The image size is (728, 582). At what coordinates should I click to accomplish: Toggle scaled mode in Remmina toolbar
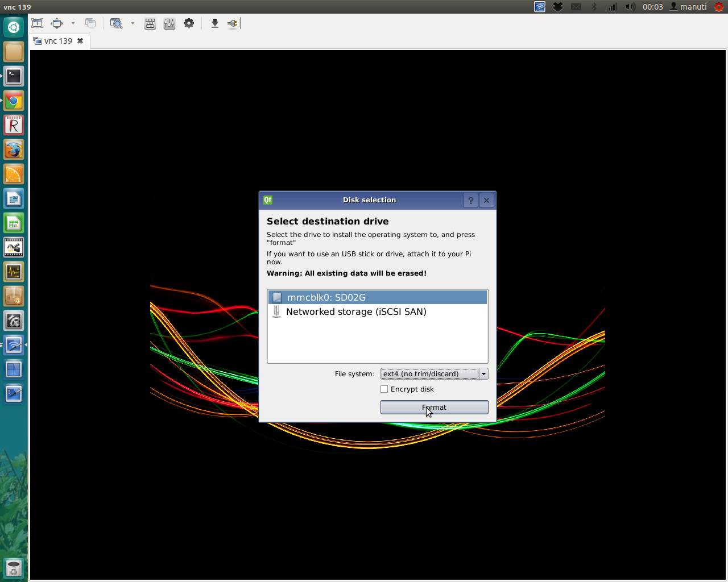(x=117, y=23)
